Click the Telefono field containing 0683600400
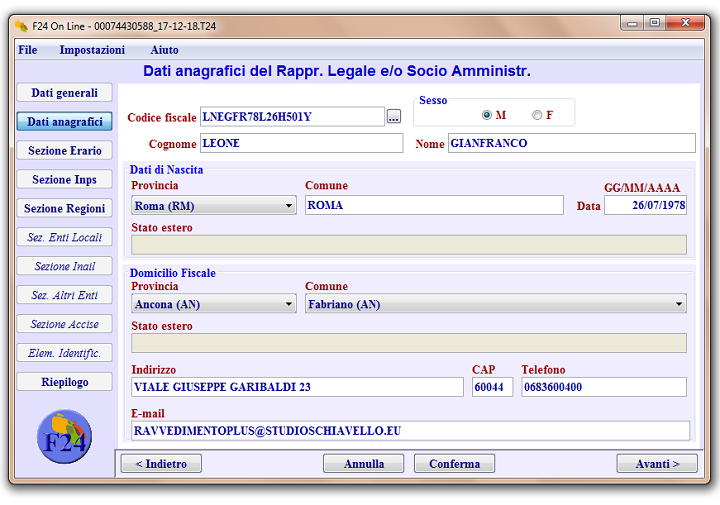720x505 pixels. (x=604, y=387)
